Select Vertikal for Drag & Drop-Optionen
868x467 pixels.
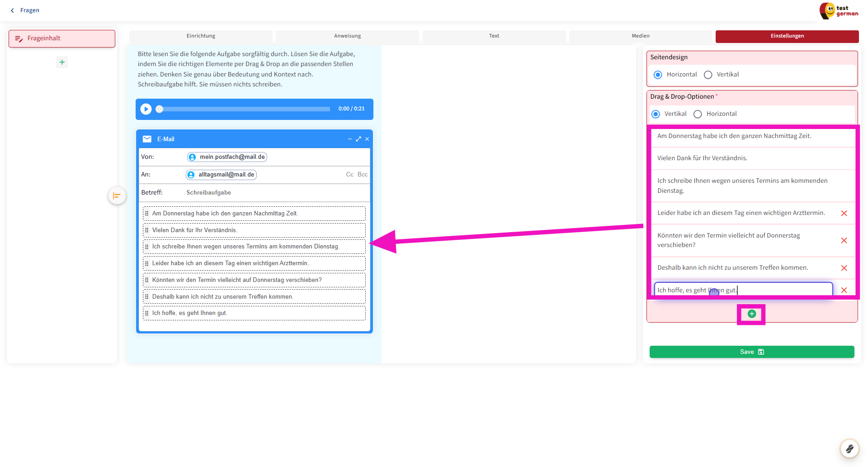pyautogui.click(x=656, y=114)
